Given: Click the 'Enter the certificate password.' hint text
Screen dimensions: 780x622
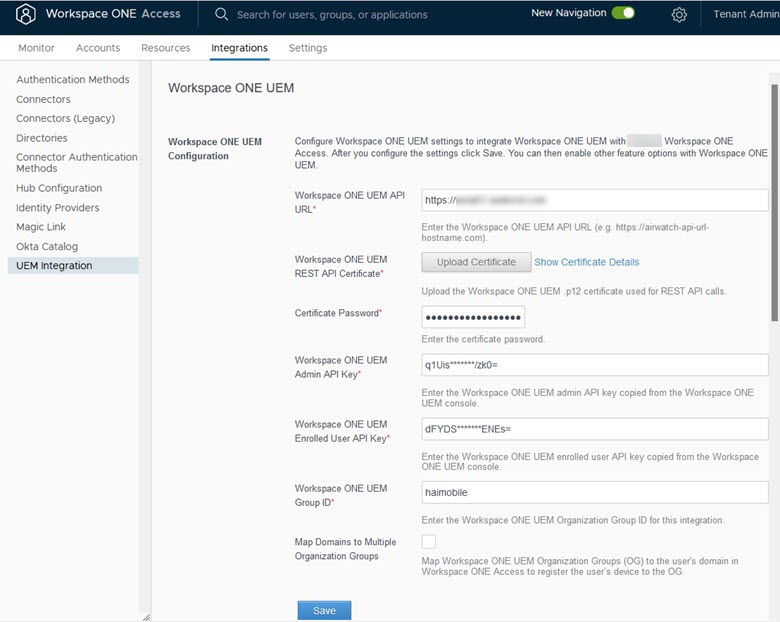Looking at the screenshot, I should [x=483, y=339].
